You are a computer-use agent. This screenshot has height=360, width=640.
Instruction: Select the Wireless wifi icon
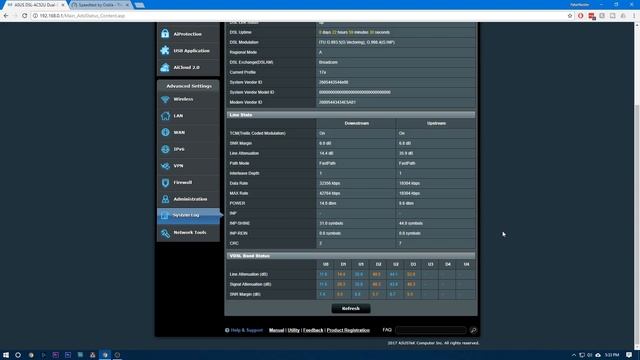(x=165, y=99)
